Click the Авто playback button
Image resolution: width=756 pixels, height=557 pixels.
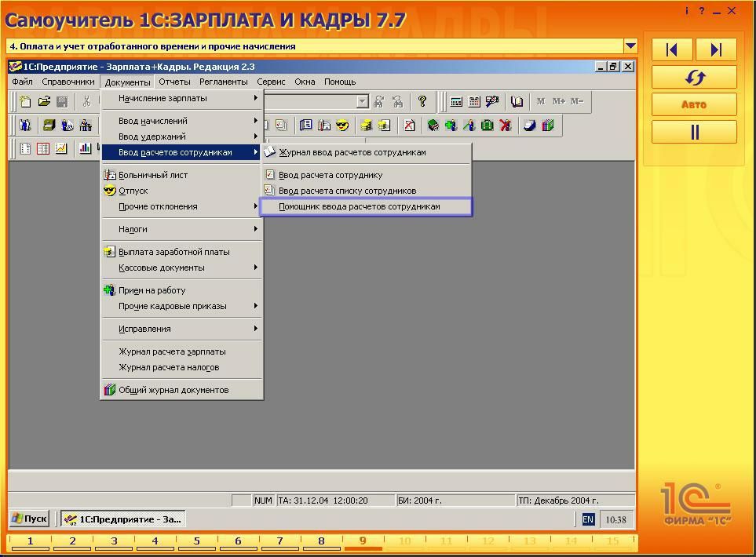point(694,104)
